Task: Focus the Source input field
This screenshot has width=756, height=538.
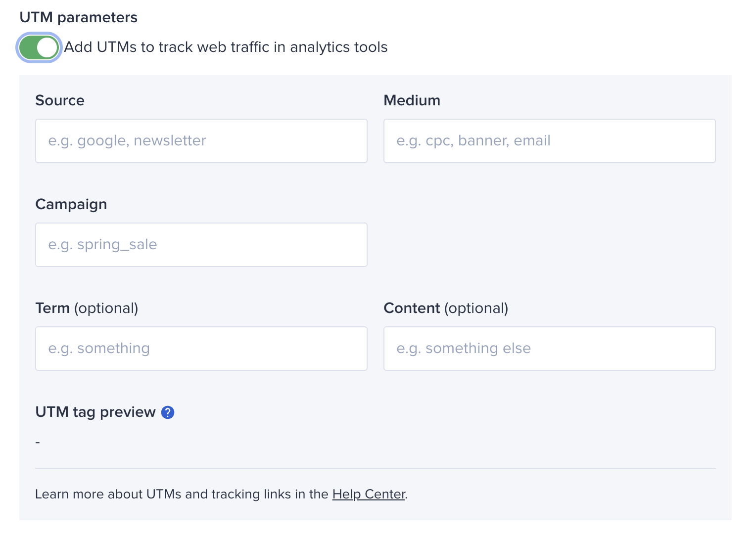Action: pyautogui.click(x=201, y=141)
